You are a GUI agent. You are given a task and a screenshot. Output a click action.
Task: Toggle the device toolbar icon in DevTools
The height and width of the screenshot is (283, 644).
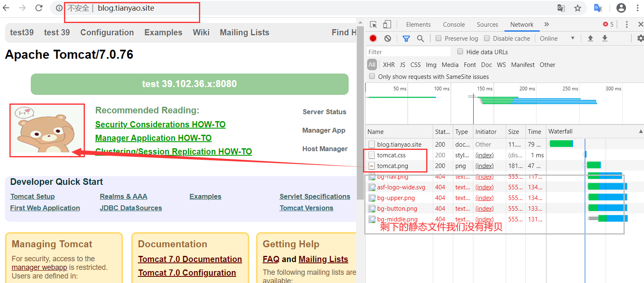pos(387,25)
